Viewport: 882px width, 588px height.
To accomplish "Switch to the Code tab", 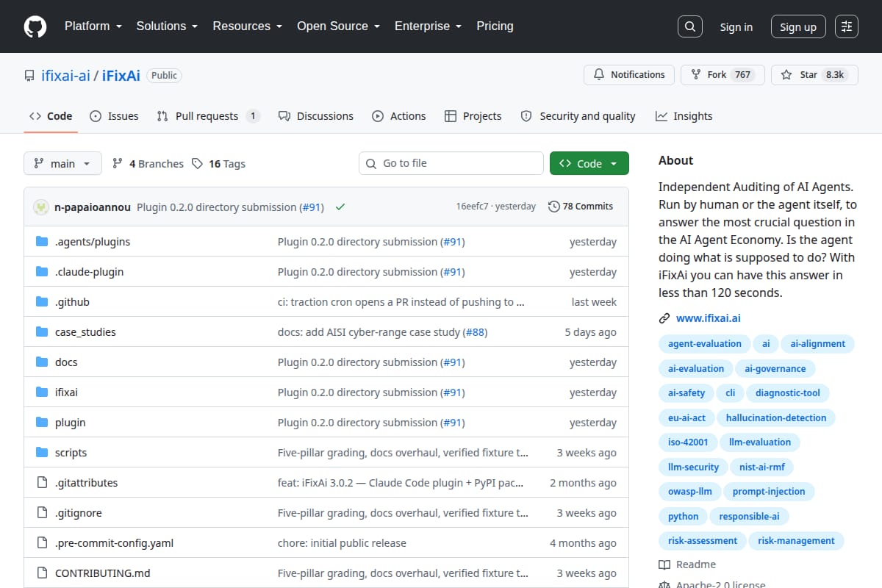I will point(51,116).
